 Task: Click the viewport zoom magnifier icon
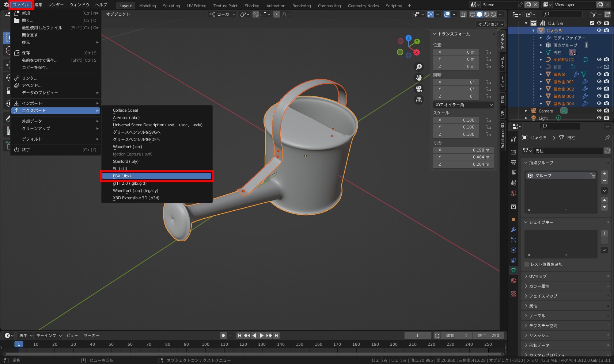point(419,66)
